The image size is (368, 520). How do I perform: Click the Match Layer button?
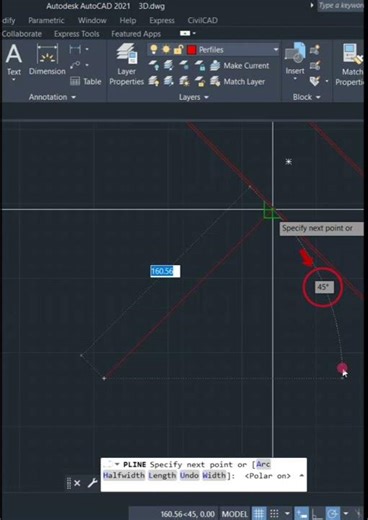pos(237,81)
